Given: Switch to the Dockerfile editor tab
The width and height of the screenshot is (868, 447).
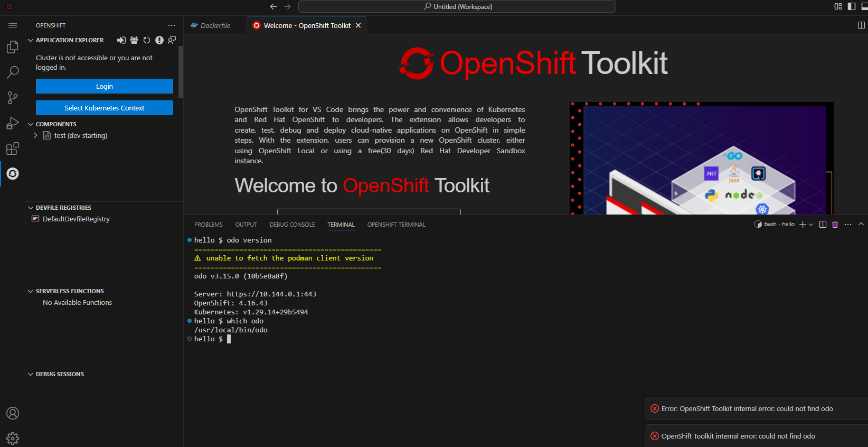Looking at the screenshot, I should click(x=215, y=25).
